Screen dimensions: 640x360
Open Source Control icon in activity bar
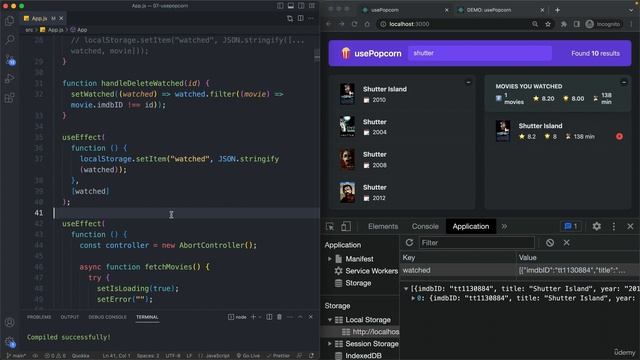tap(10, 60)
